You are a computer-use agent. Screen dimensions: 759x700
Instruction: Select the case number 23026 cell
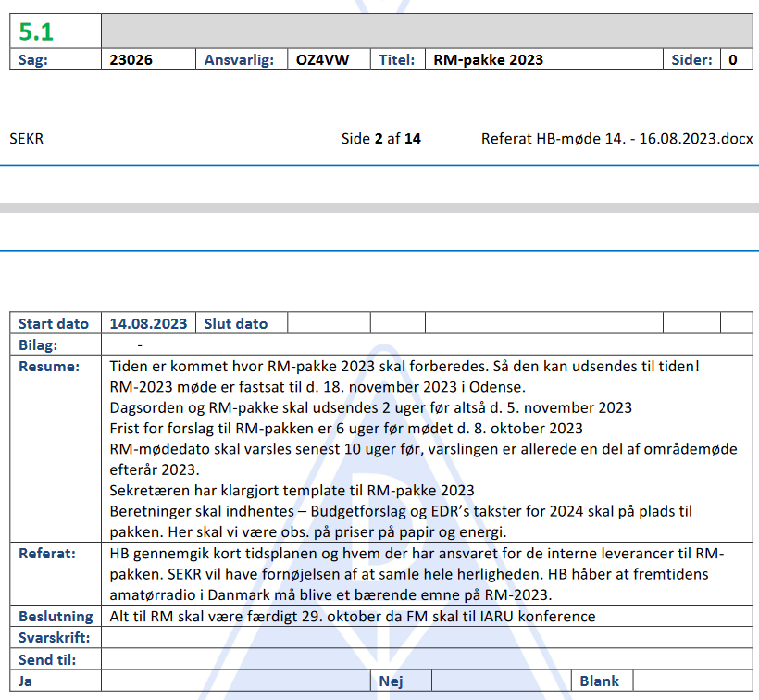131,60
